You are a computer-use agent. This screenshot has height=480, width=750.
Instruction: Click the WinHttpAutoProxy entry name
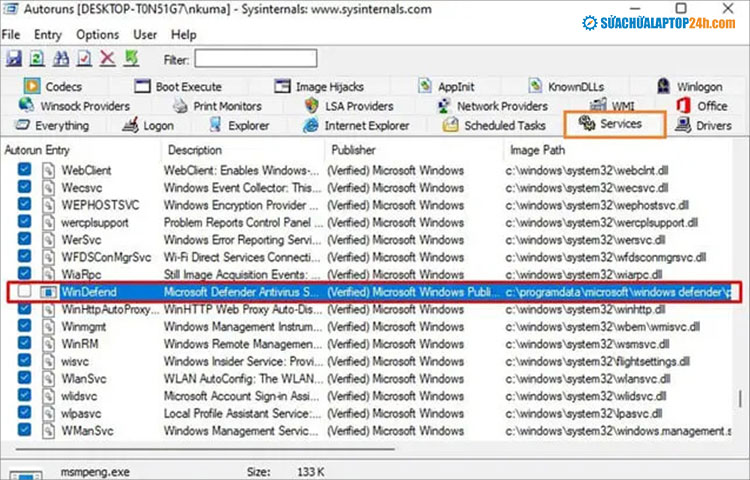[x=110, y=309]
